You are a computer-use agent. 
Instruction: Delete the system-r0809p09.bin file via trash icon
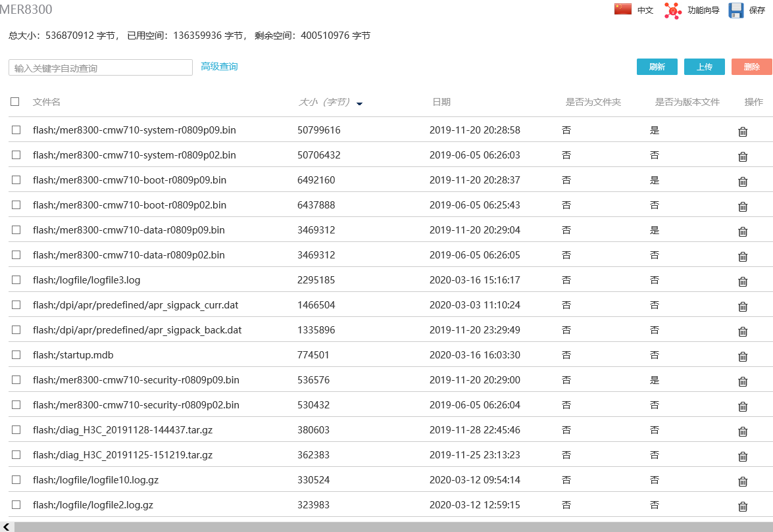click(x=743, y=132)
